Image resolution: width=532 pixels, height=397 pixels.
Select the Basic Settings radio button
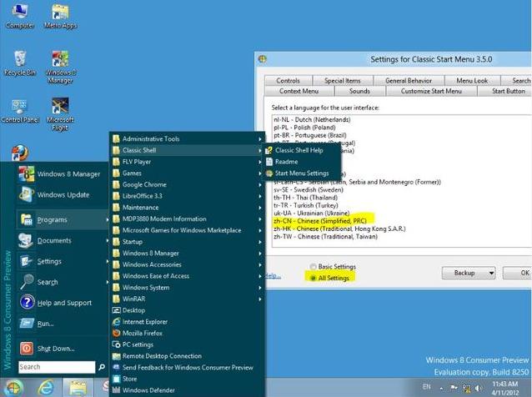tap(314, 267)
